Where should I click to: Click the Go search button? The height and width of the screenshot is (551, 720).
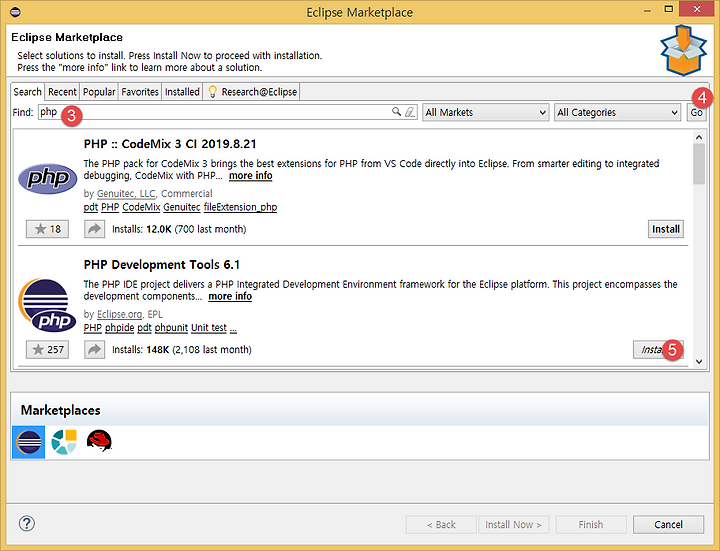[696, 112]
